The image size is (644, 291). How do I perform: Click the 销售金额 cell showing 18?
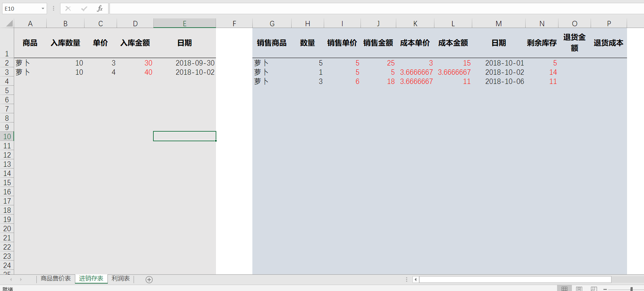(378, 81)
